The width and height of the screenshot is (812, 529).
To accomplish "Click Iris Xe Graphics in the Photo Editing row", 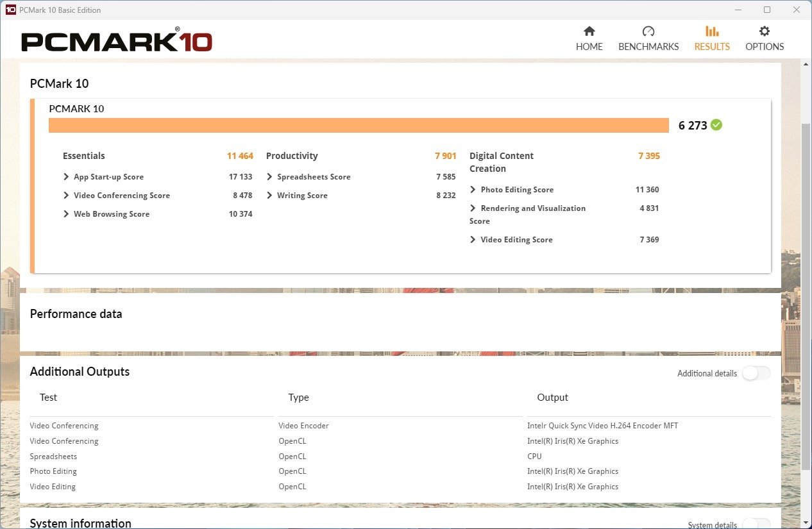I will tap(573, 471).
